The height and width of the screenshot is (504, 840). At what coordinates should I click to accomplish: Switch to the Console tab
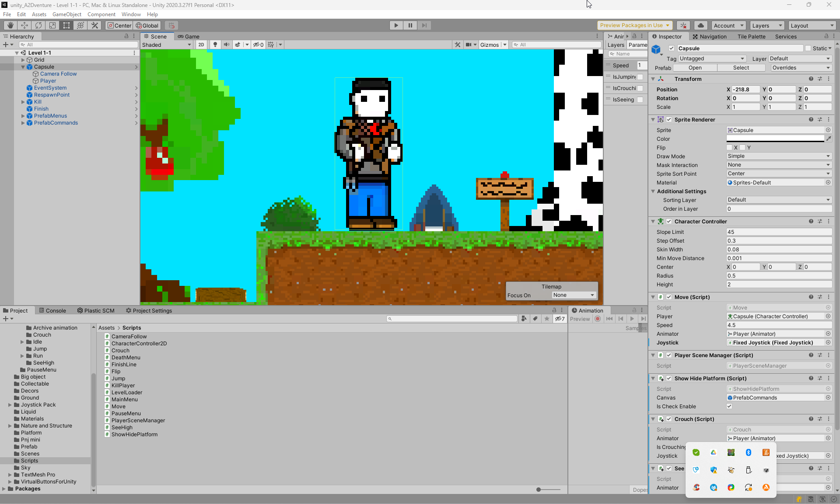coord(52,311)
